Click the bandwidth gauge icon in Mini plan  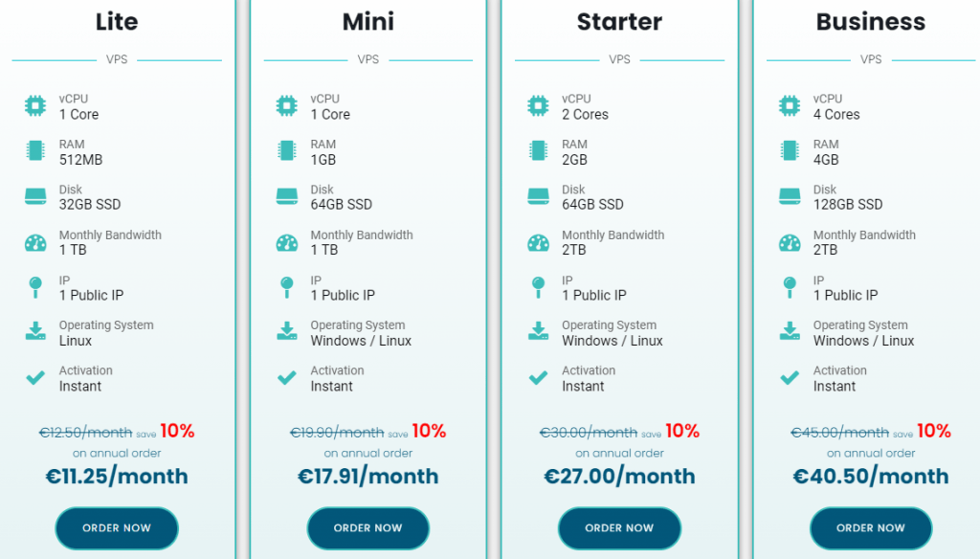(x=287, y=242)
